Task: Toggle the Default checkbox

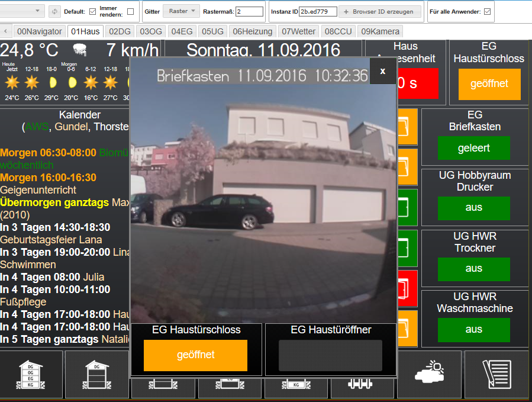Action: [x=93, y=11]
